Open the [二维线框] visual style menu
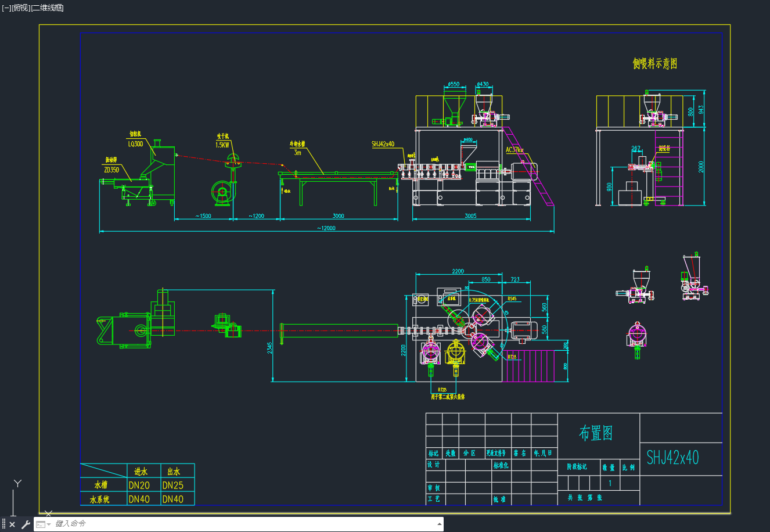 tap(48, 8)
